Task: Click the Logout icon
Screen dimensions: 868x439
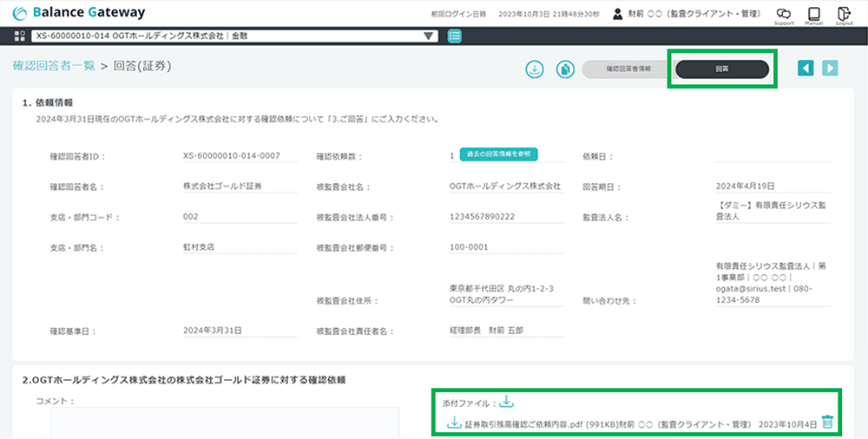Action: [844, 15]
